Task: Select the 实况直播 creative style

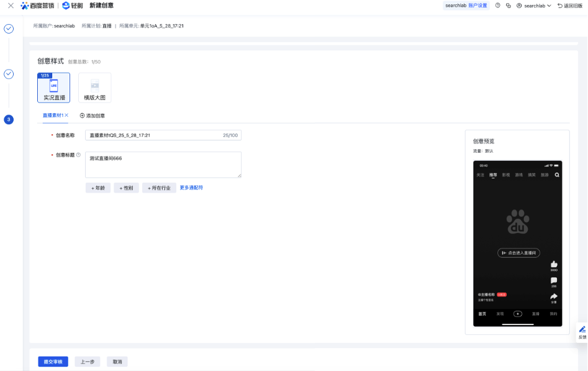Action: (x=53, y=88)
